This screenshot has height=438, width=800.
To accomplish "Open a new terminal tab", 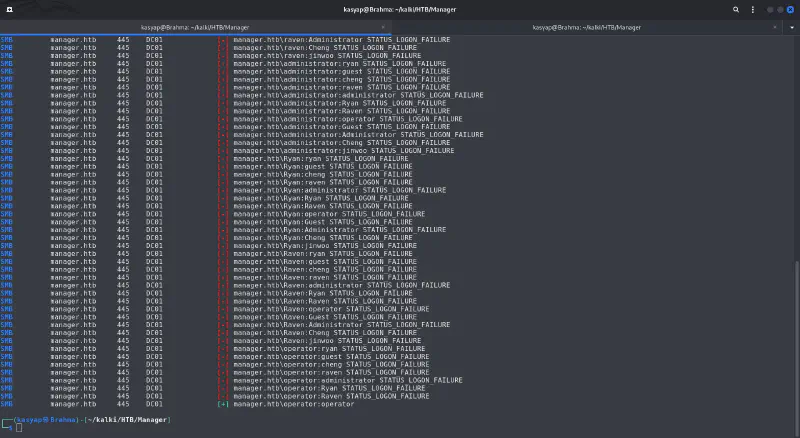I will pyautogui.click(x=8, y=8).
